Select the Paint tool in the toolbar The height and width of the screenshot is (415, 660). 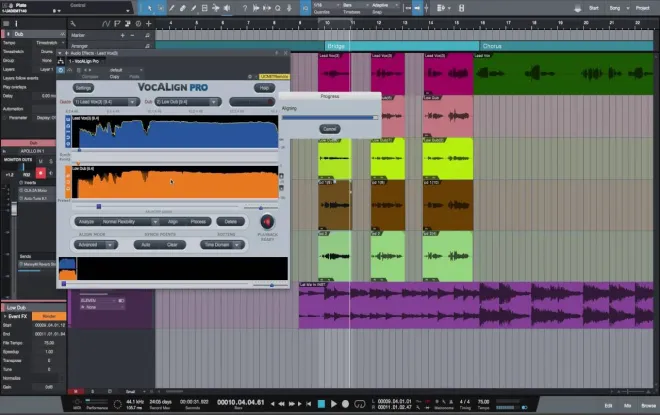pyautogui.click(x=194, y=8)
